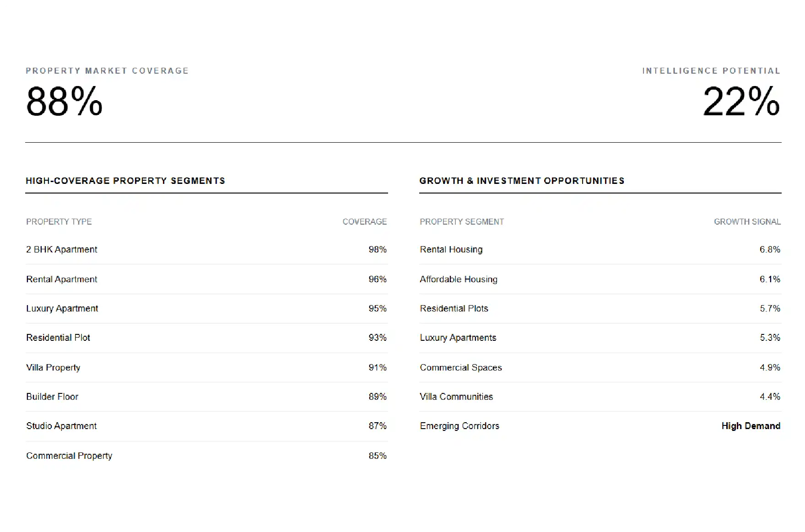Select the 2 BHK Apartment row
Screen dimensions: 805x532
206,249
